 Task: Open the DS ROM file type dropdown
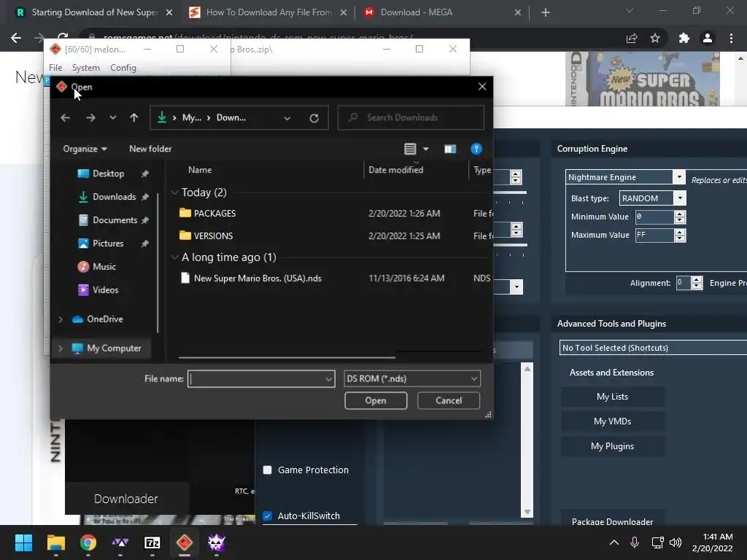(411, 378)
